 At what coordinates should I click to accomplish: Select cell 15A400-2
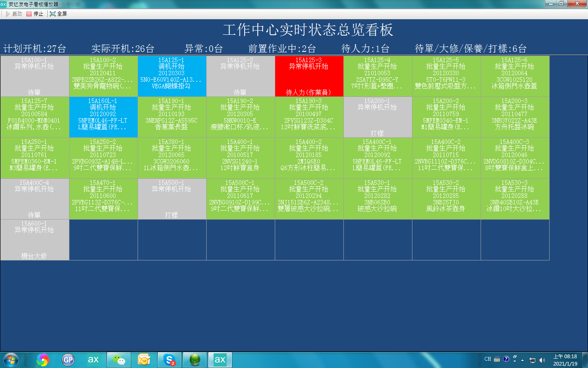[309, 158]
